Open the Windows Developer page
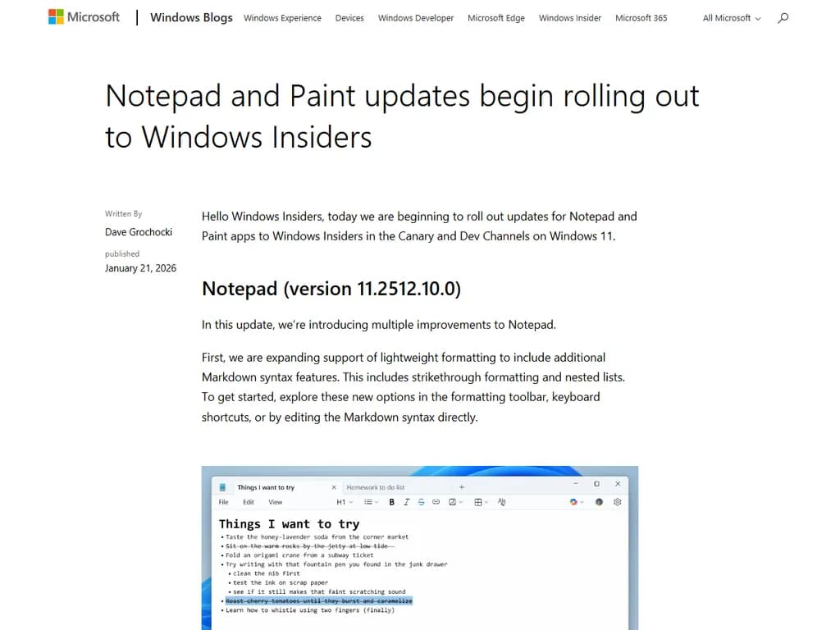Screen dimensions: 840x630 tap(415, 17)
